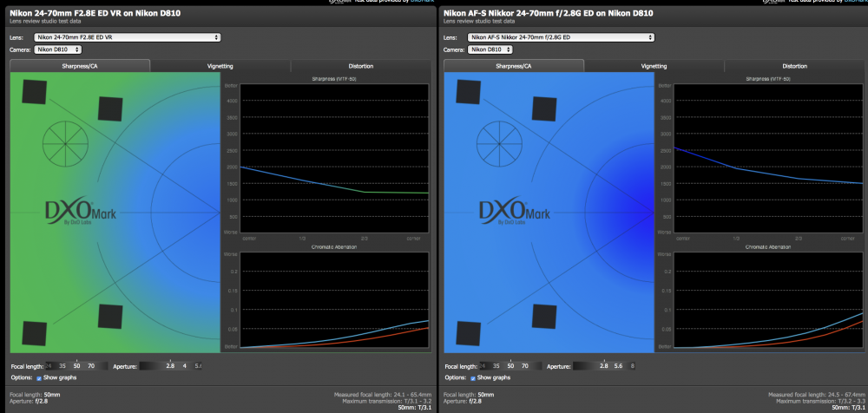Viewport: 868px width, 413px height.
Task: Set focal length to 70 in the AF-S Nikkor f/2.8G panel
Action: (x=525, y=366)
